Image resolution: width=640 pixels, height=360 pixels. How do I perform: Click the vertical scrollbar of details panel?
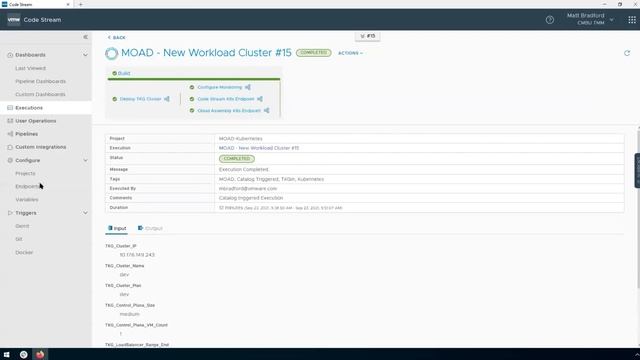point(638,208)
